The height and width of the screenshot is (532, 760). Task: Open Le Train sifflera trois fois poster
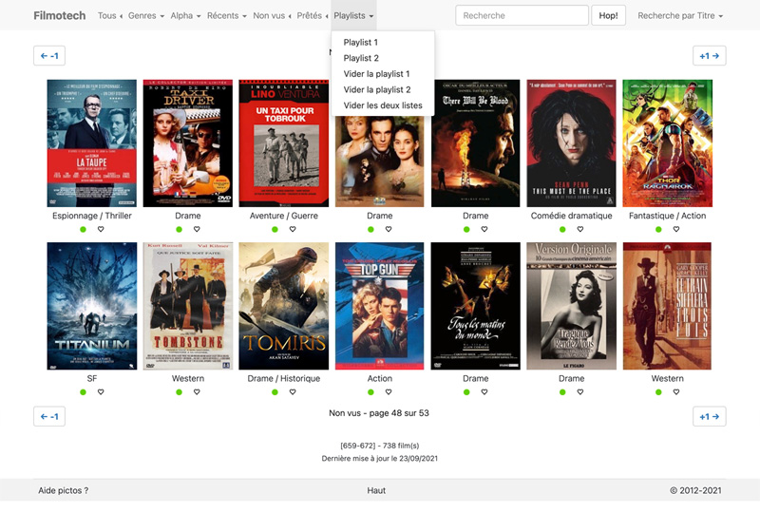coord(668,306)
